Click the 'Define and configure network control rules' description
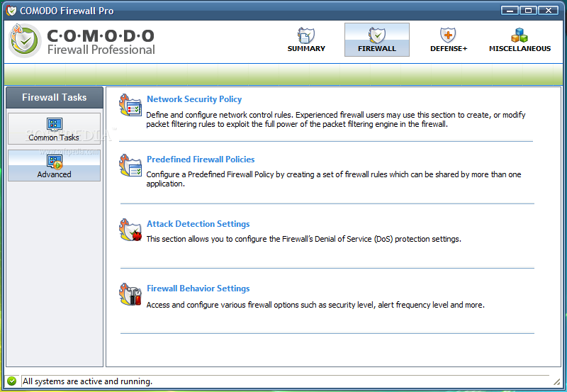The height and width of the screenshot is (392, 567). point(335,119)
